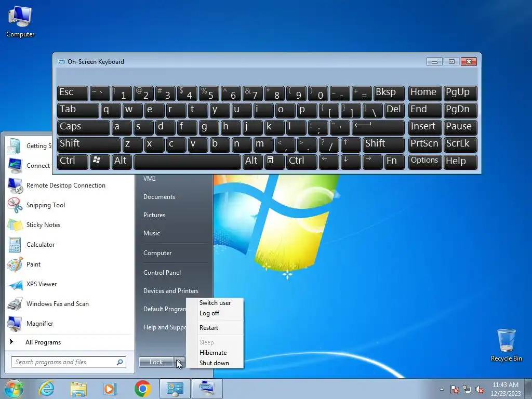
Task: Toggle the left Alt key
Action: click(122, 162)
